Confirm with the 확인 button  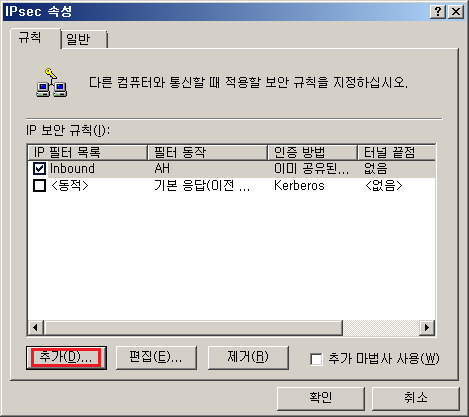point(321,398)
